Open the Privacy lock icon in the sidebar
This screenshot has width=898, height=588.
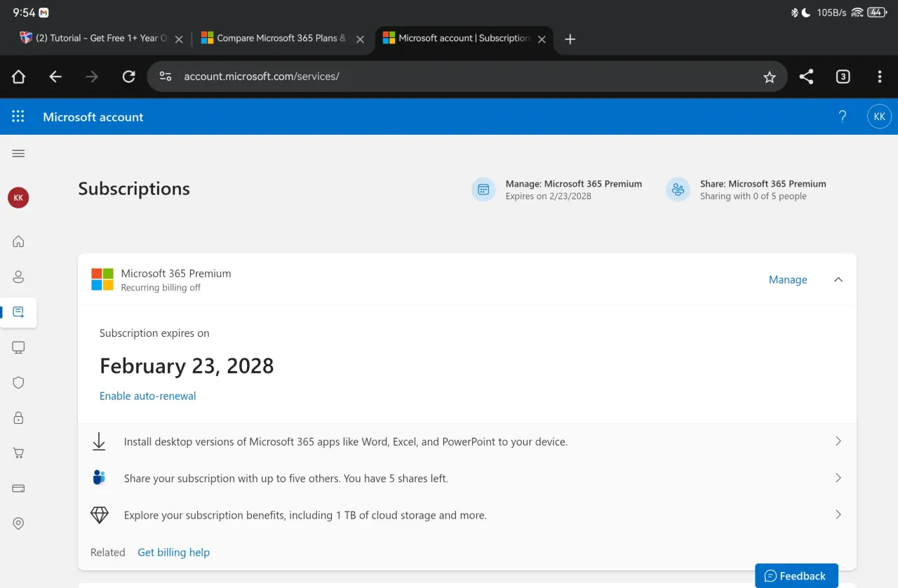coord(18,417)
